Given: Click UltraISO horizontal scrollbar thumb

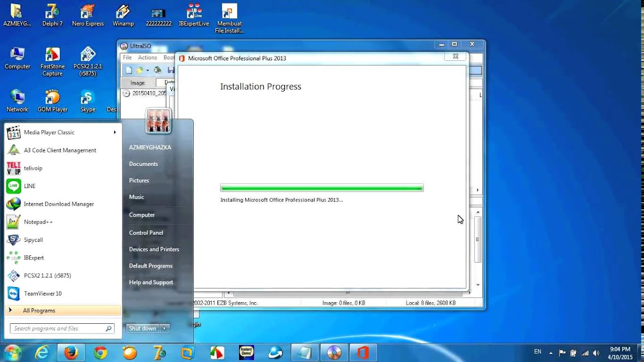Looking at the screenshot, I should [x=347, y=293].
